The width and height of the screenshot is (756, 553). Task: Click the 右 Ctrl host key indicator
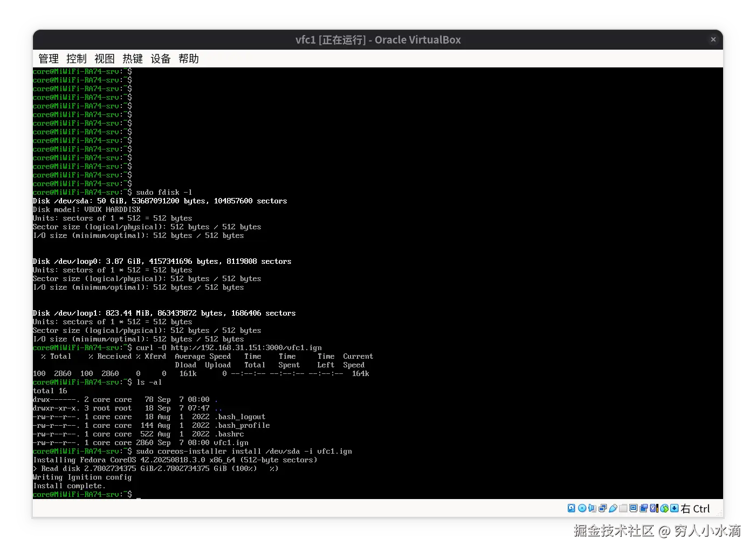[x=695, y=509]
